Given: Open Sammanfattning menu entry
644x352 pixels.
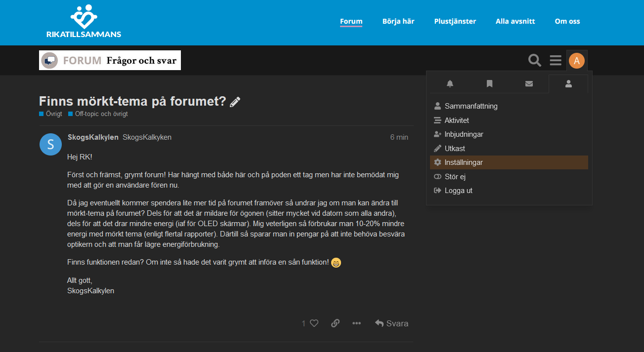Looking at the screenshot, I should (x=471, y=106).
